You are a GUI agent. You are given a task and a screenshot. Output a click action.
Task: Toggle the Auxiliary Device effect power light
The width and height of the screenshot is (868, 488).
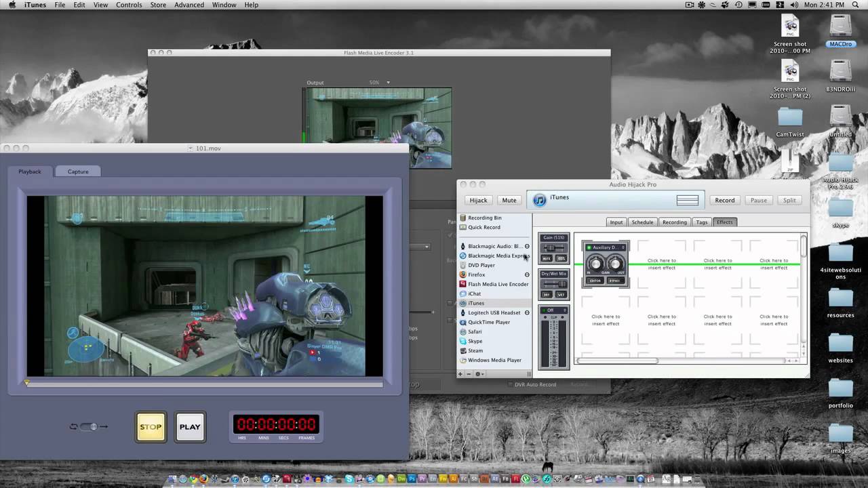pyautogui.click(x=589, y=247)
